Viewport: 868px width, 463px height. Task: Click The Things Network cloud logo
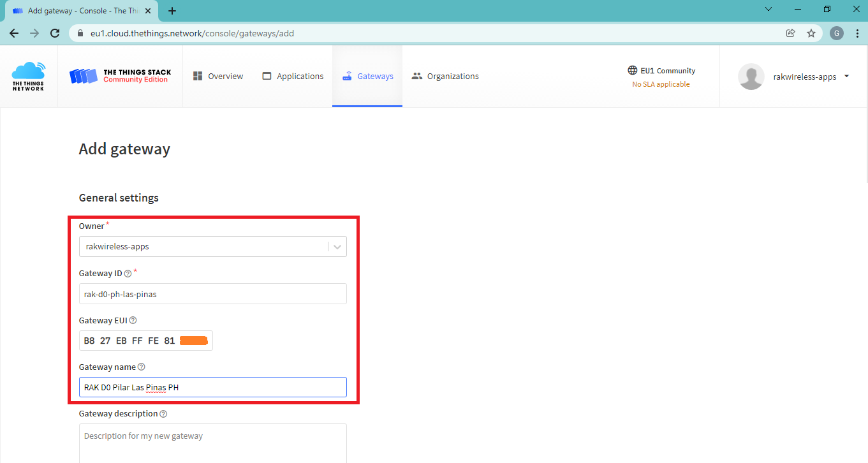pyautogui.click(x=29, y=77)
